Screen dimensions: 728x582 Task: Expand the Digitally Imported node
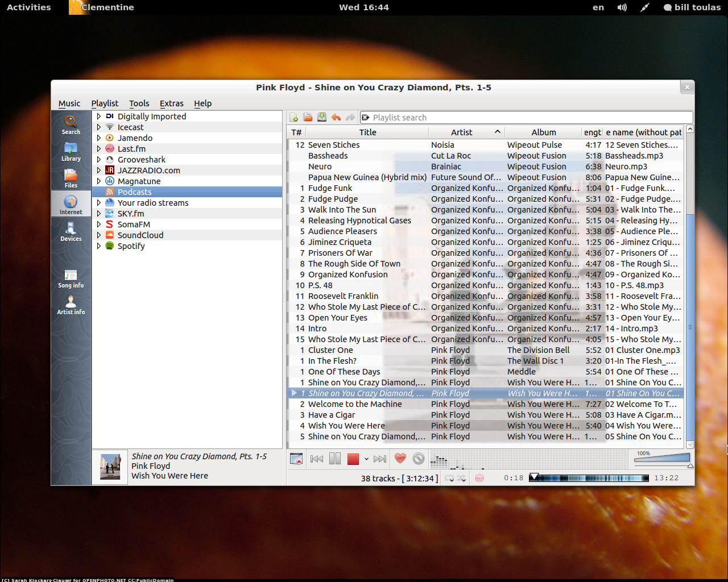[x=99, y=116]
